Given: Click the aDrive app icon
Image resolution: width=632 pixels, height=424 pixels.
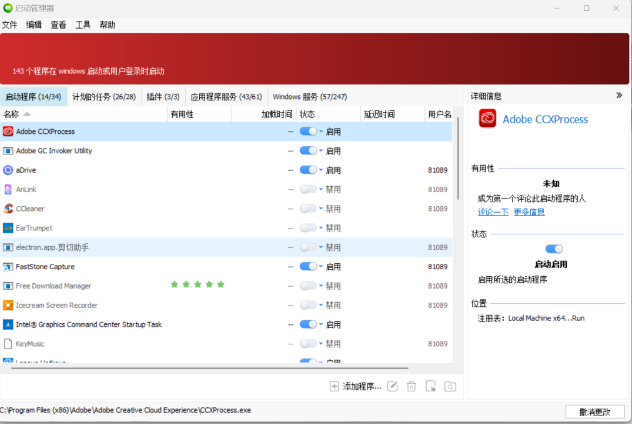Looking at the screenshot, I should [8, 170].
